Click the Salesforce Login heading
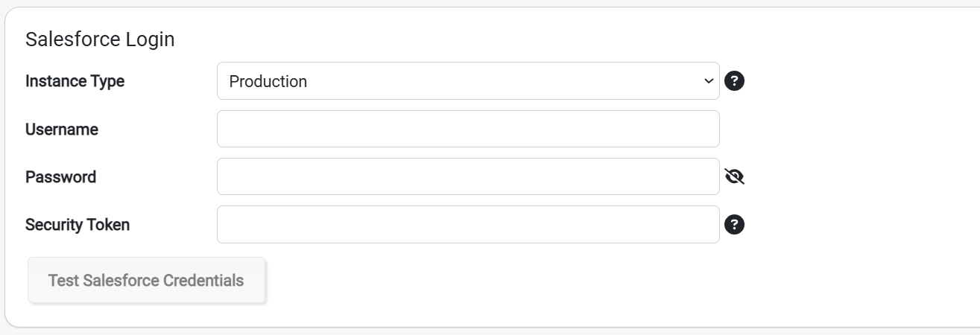 point(100,39)
